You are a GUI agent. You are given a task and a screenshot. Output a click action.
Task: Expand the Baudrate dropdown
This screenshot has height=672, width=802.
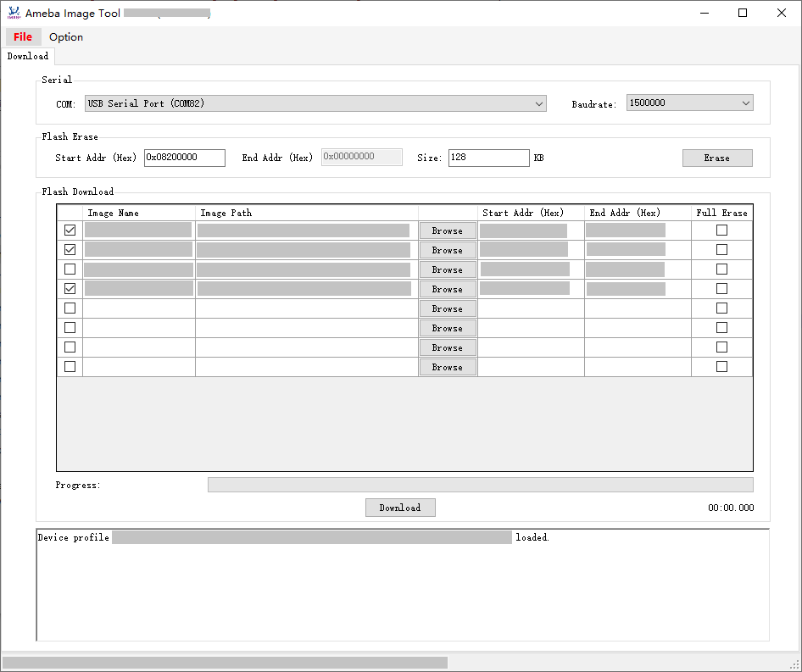(x=689, y=103)
